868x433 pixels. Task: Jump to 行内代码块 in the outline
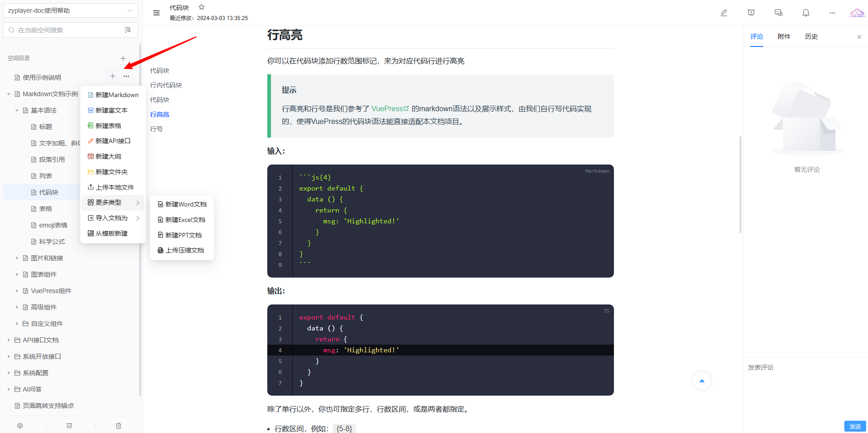(x=166, y=85)
